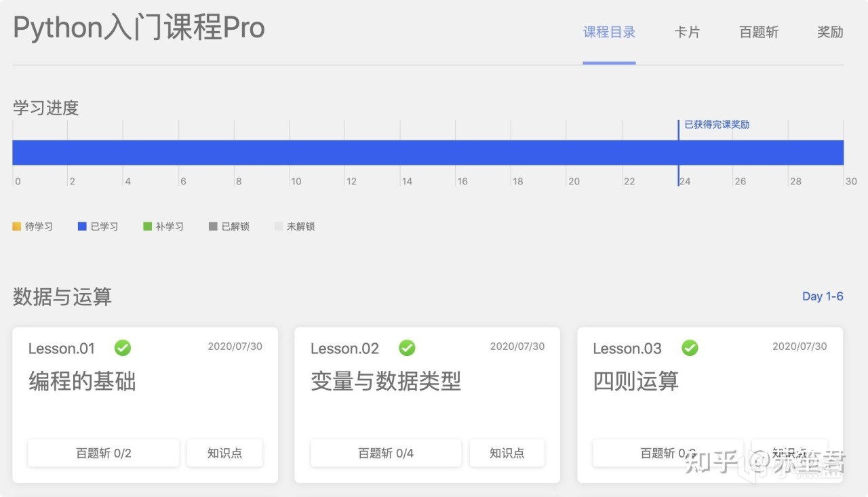Open the 百题斩 button on Lesson.03
Screen dimensions: 868x497
[x=668, y=453]
